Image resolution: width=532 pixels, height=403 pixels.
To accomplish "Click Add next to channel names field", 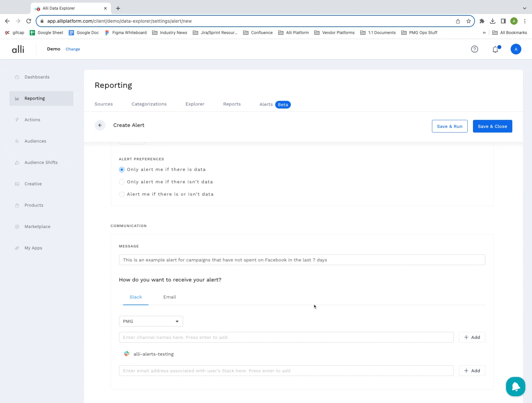I will [x=472, y=338].
